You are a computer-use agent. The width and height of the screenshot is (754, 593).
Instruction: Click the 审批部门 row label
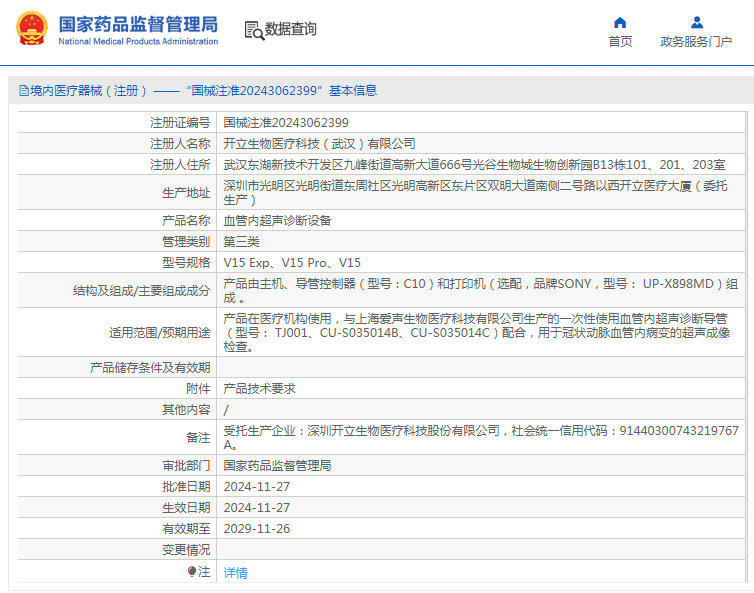(187, 466)
